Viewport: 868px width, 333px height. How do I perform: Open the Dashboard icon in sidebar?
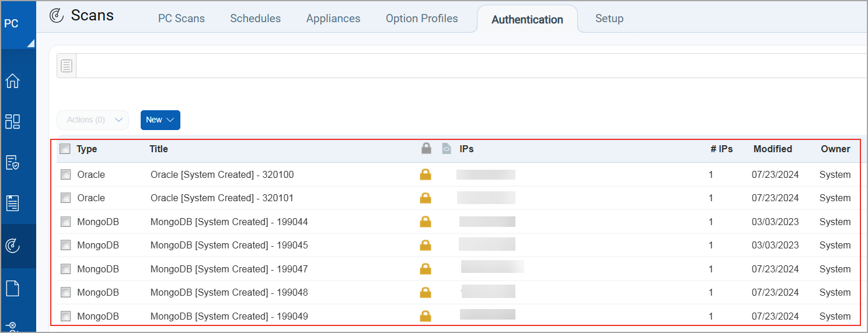[x=12, y=121]
